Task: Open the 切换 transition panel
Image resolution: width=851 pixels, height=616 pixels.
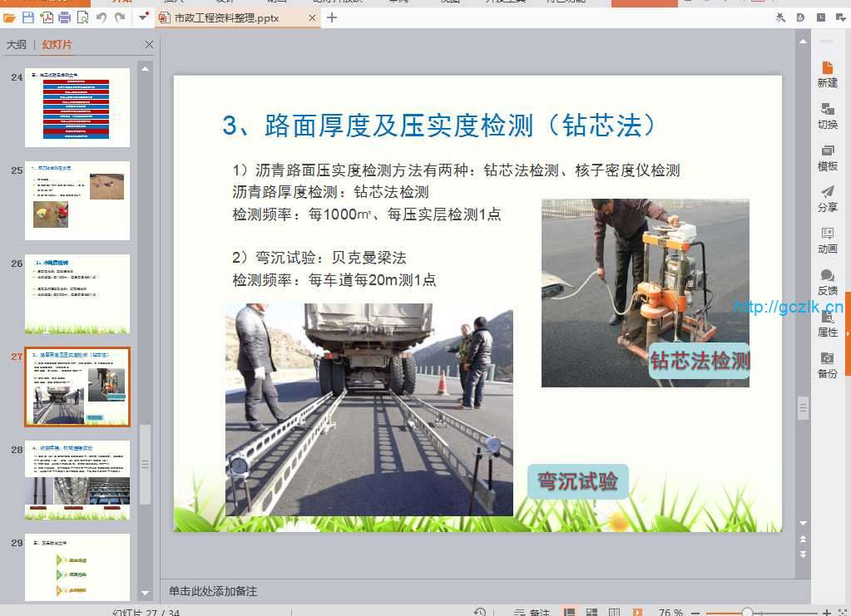Action: (827, 116)
